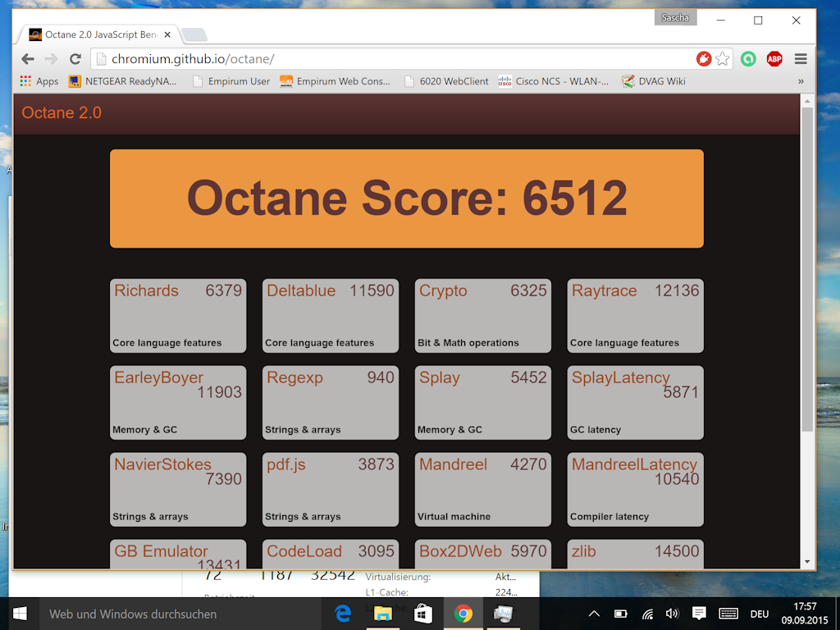Open the Apps shortcut in bookmarks bar
The height and width of the screenshot is (630, 840).
pos(39,81)
